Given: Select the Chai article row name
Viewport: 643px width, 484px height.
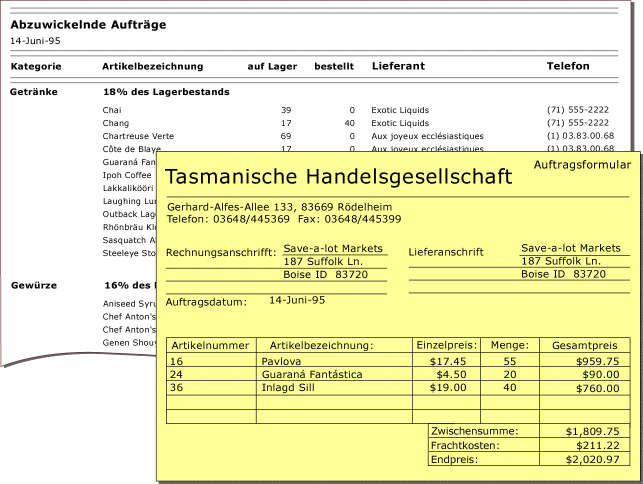Looking at the screenshot, I should click(112, 110).
